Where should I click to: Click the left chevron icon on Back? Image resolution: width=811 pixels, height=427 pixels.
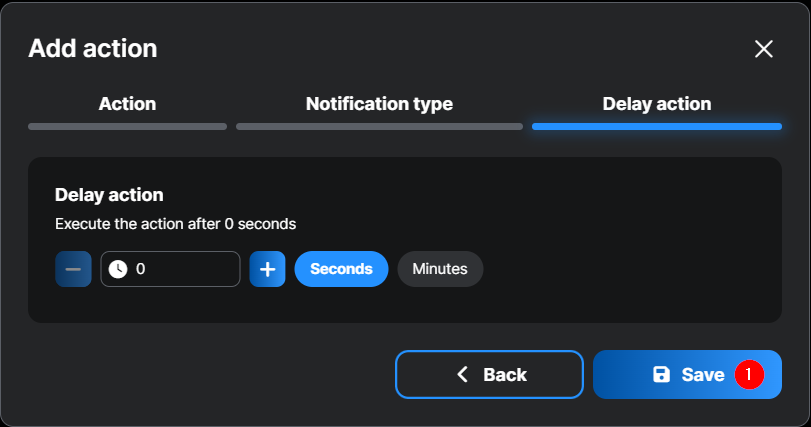click(462, 375)
